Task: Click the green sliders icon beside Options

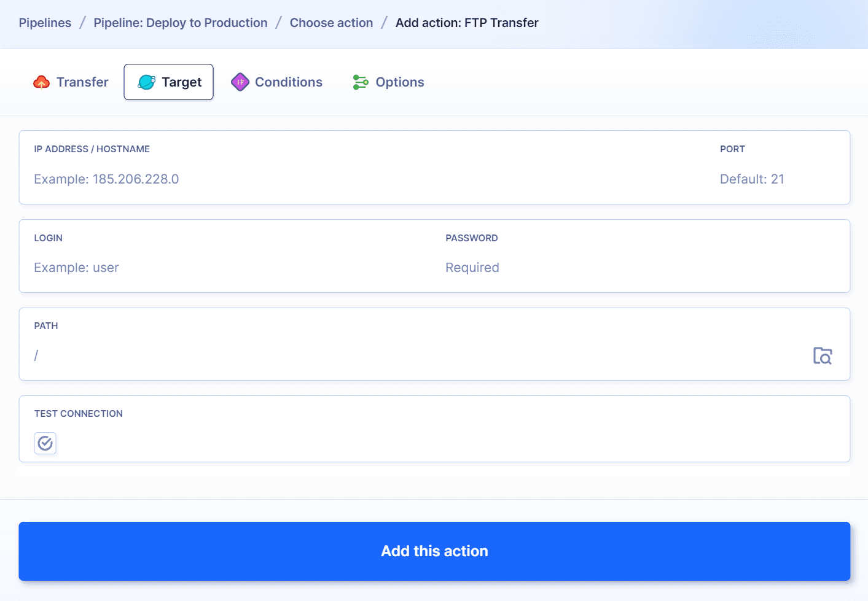Action: point(360,81)
